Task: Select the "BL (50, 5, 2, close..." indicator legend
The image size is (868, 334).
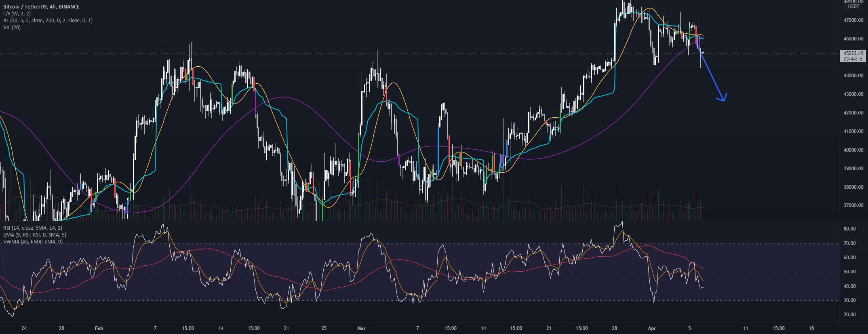Action: point(48,21)
